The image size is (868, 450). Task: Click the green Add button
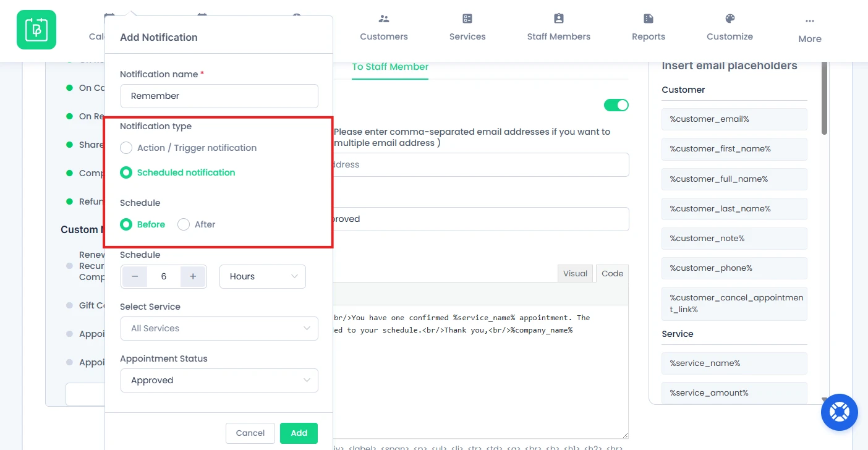[x=299, y=433]
